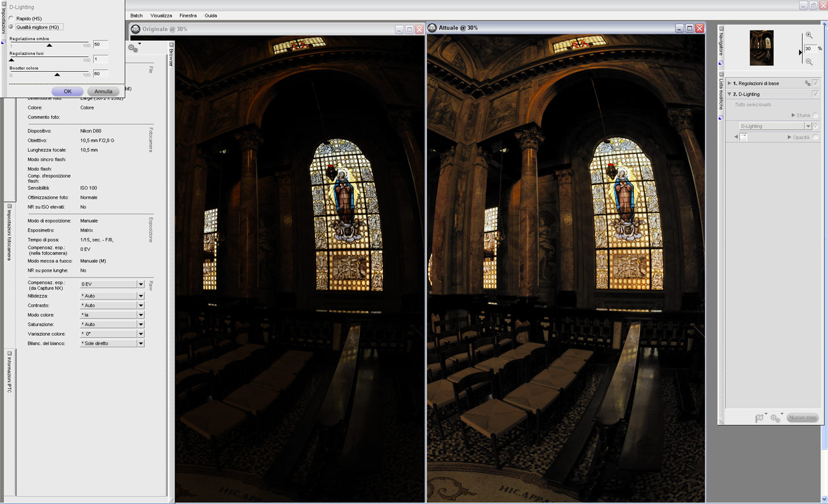Open the Contrasto dropdown

point(112,305)
